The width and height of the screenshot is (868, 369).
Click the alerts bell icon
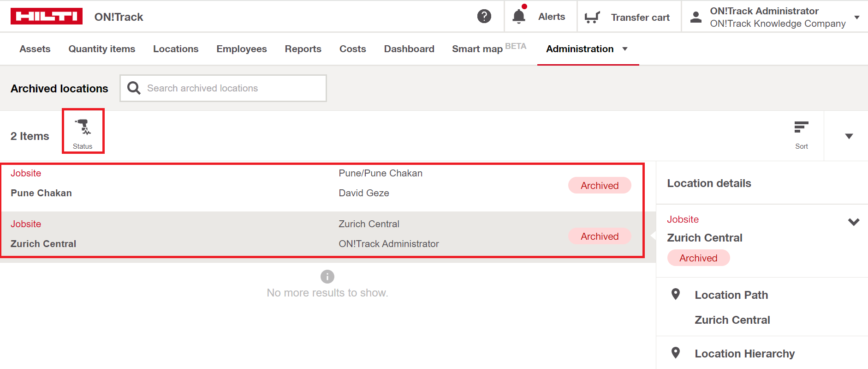pyautogui.click(x=519, y=17)
